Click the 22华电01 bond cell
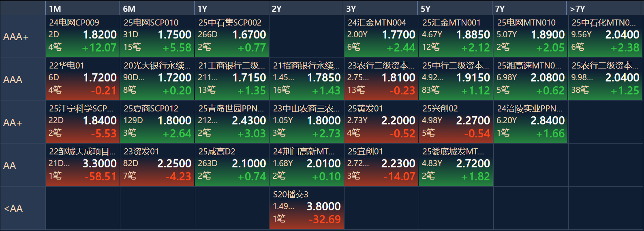This screenshot has width=644, height=231. point(83,79)
